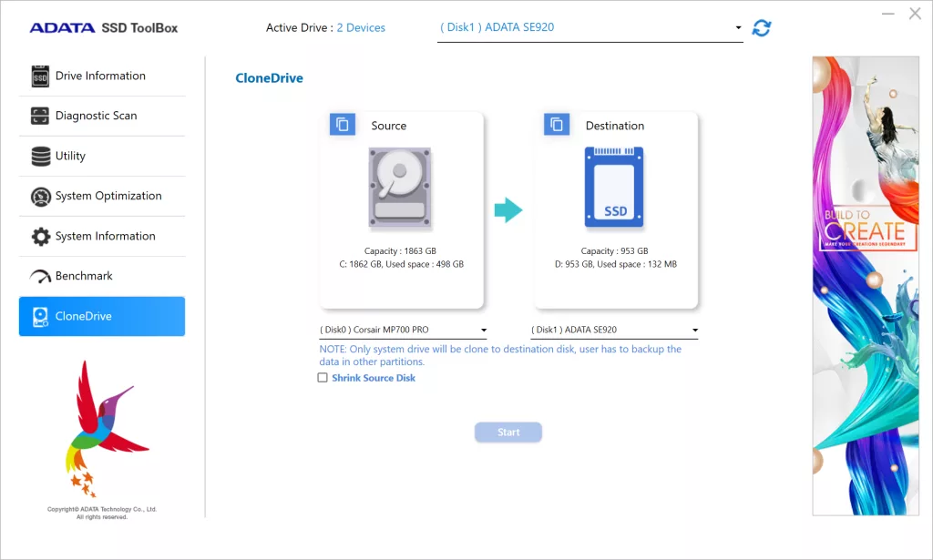
Task: Click the CloneDrive page heading
Action: click(269, 78)
